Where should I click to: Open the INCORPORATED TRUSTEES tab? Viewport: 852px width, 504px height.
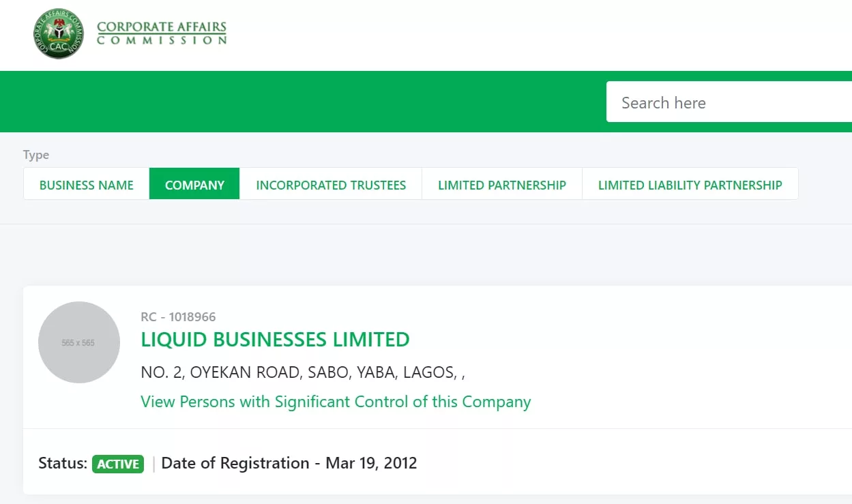click(331, 185)
